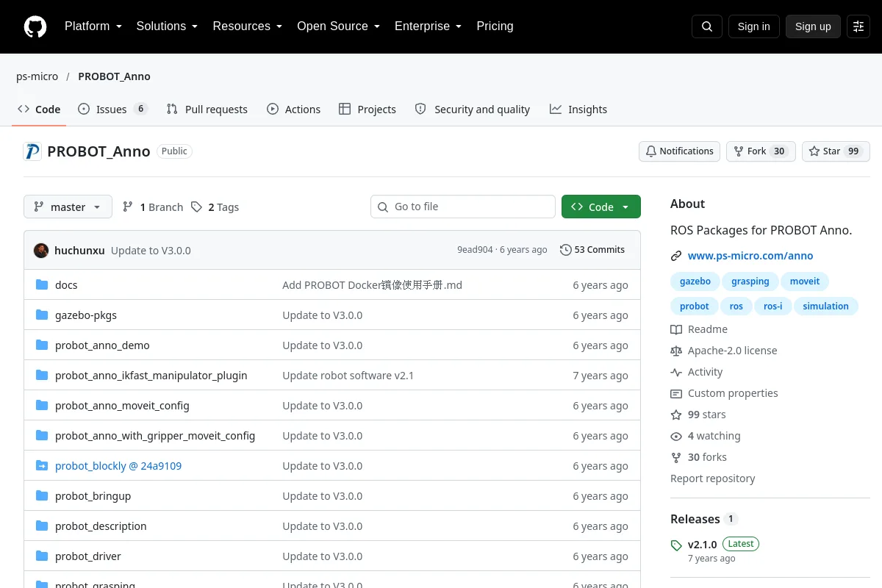882x588 pixels.
Task: View the 53 Commits history link
Action: click(x=592, y=250)
